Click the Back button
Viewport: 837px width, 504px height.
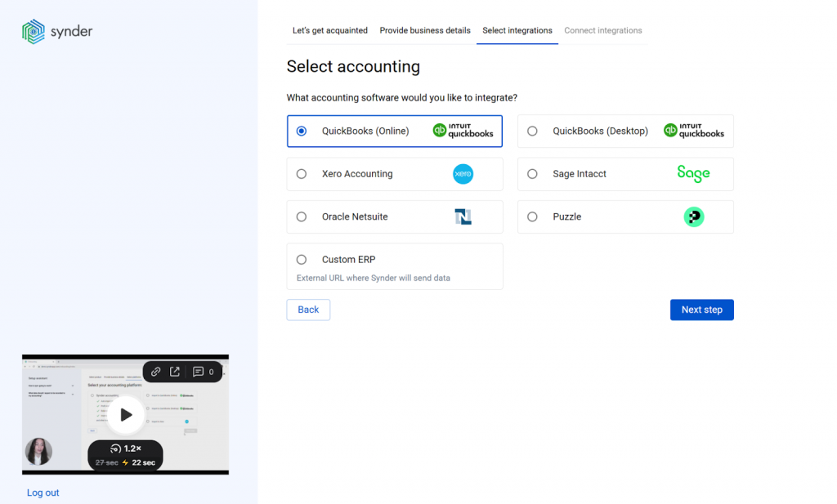(308, 310)
